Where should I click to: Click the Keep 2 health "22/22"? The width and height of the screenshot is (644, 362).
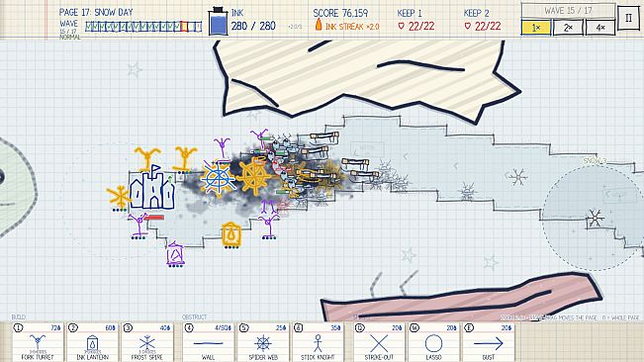click(488, 27)
